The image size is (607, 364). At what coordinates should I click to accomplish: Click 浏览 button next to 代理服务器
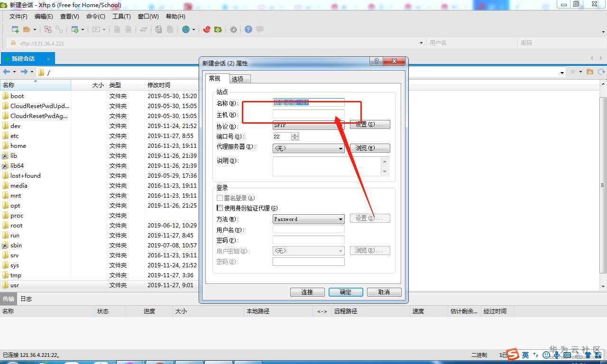pos(370,148)
